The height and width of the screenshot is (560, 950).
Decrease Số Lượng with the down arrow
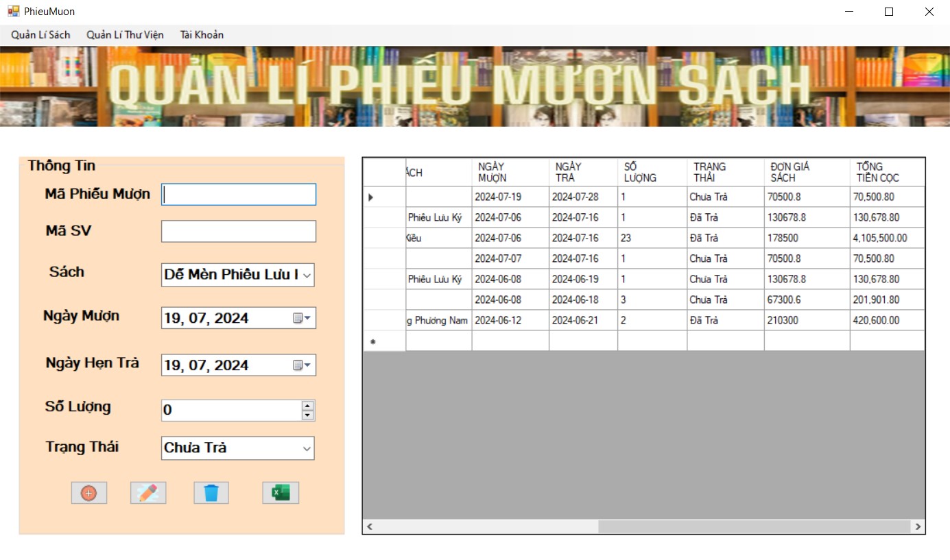307,415
